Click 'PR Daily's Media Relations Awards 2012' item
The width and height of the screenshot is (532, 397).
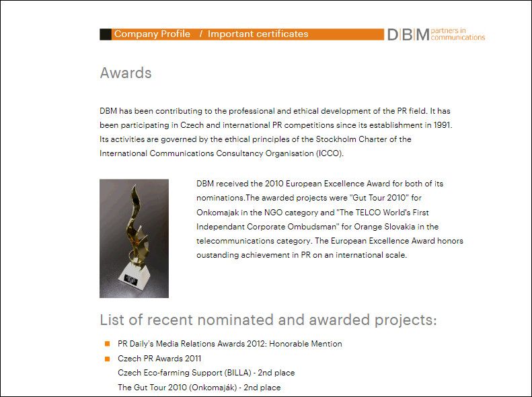click(230, 344)
